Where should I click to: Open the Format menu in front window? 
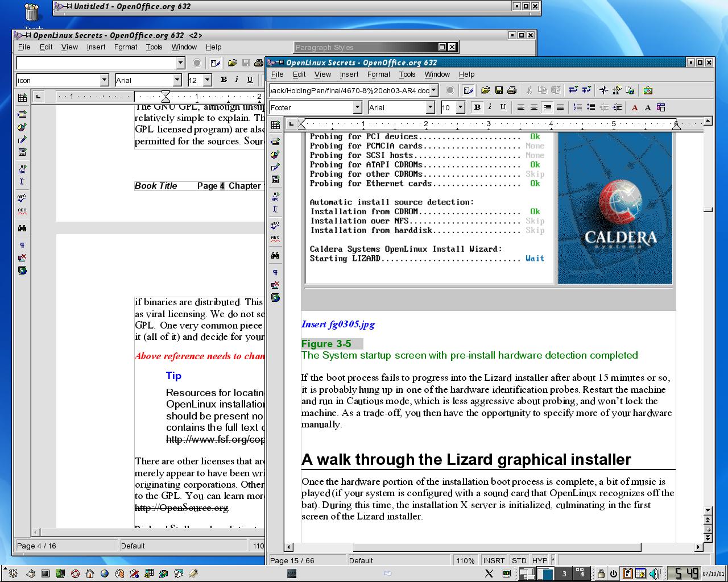click(x=378, y=74)
